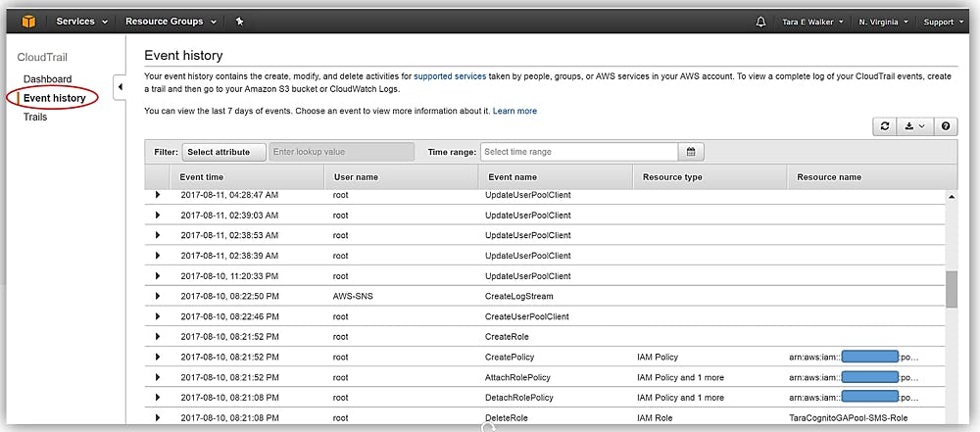Follow the Learn more link

pyautogui.click(x=514, y=111)
